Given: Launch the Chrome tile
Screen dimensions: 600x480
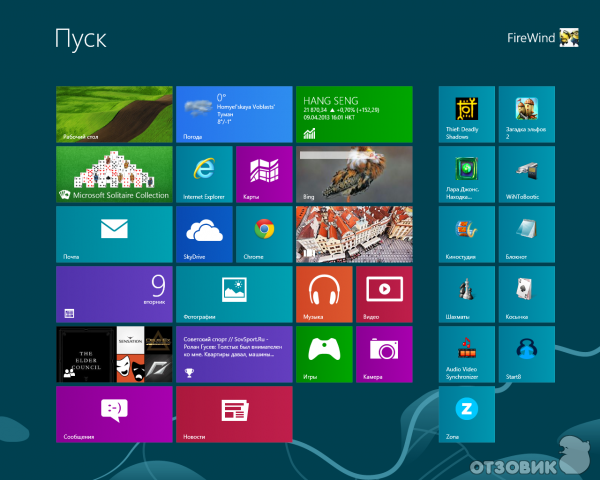Looking at the screenshot, I should 264,234.
